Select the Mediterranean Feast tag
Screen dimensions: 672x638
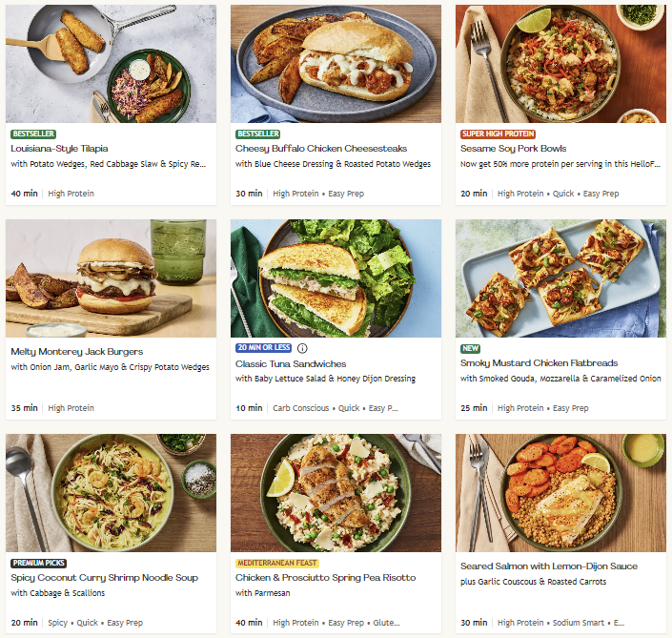point(276,563)
